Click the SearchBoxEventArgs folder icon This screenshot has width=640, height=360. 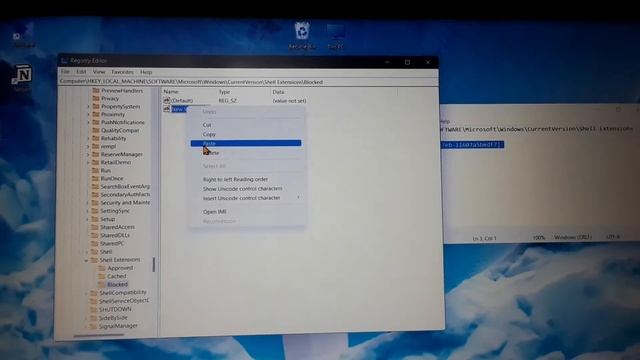pos(96,187)
